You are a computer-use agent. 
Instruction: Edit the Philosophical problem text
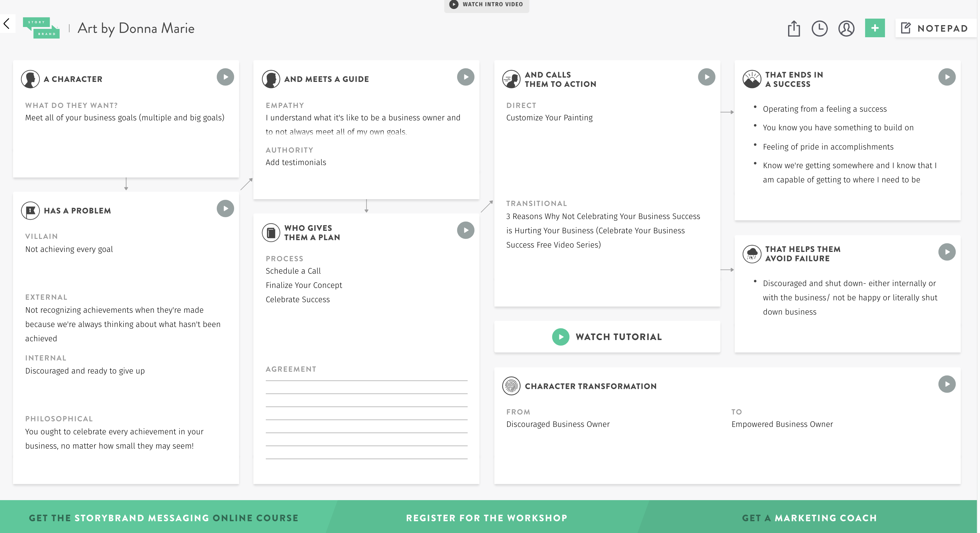tap(114, 439)
